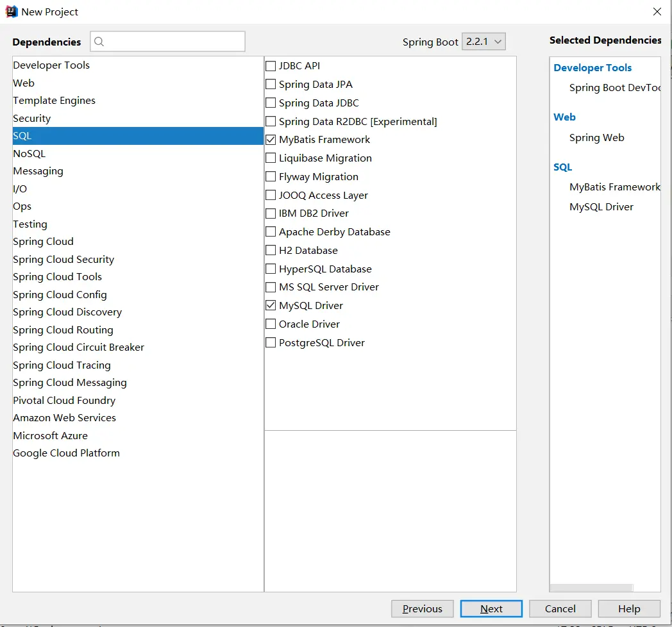The image size is (672, 627).
Task: Proceed with the Next button
Action: pyautogui.click(x=491, y=608)
